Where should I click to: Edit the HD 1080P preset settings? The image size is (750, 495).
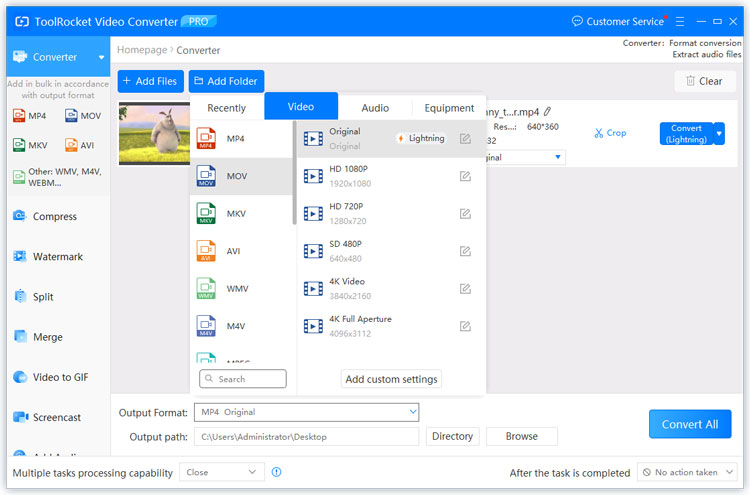tap(465, 176)
